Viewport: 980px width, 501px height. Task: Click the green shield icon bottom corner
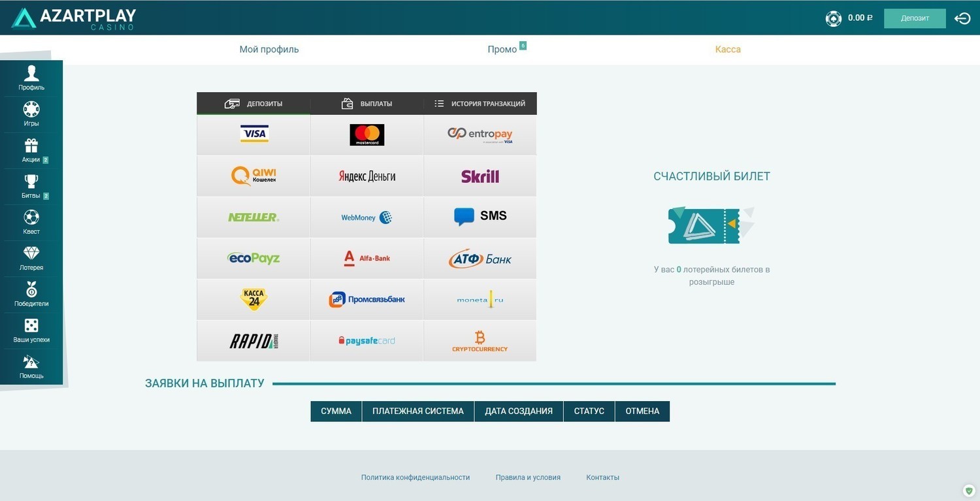coord(969,490)
